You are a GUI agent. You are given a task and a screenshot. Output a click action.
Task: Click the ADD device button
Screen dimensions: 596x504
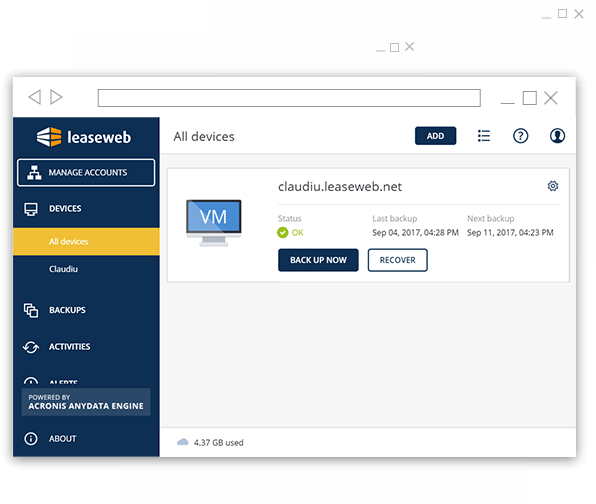tap(435, 136)
